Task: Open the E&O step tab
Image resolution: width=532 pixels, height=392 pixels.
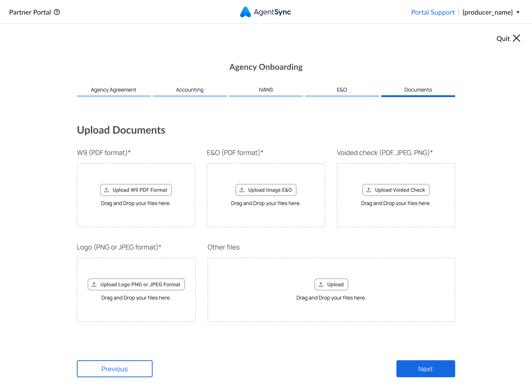Action: click(342, 90)
